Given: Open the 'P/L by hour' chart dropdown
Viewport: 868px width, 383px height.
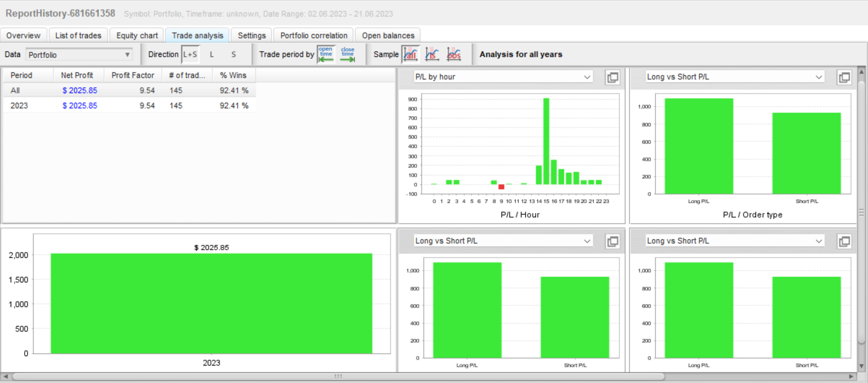Looking at the screenshot, I should click(x=503, y=77).
